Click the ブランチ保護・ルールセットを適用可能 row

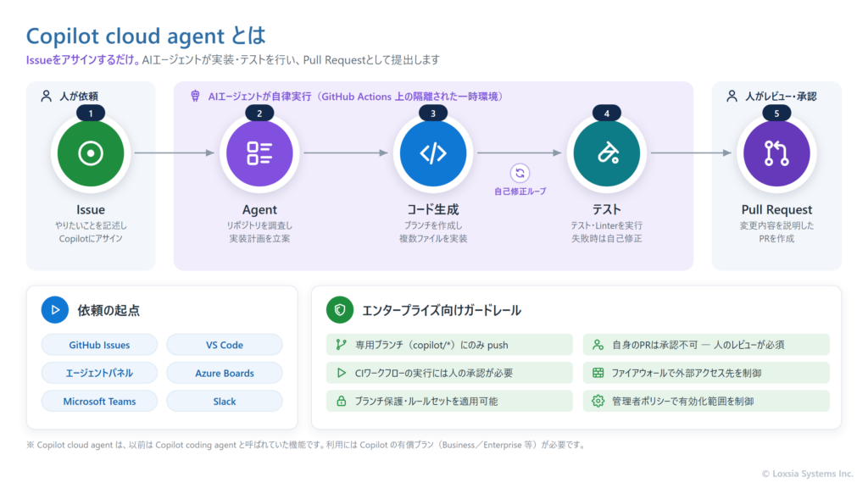449,401
